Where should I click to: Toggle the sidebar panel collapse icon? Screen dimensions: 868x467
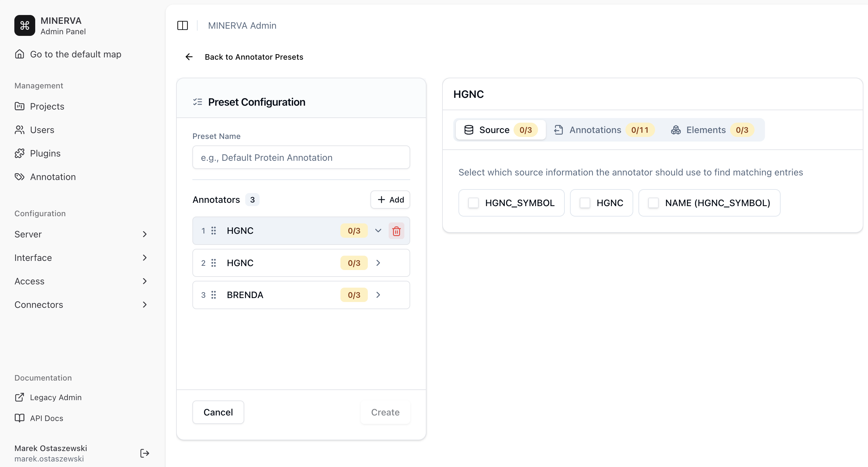(x=182, y=25)
